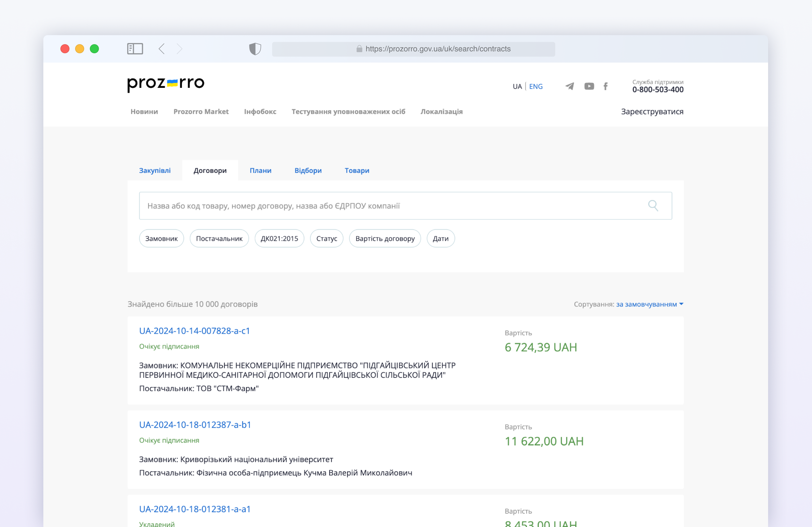Open the Замовник filter
This screenshot has width=812, height=527.
tap(161, 238)
